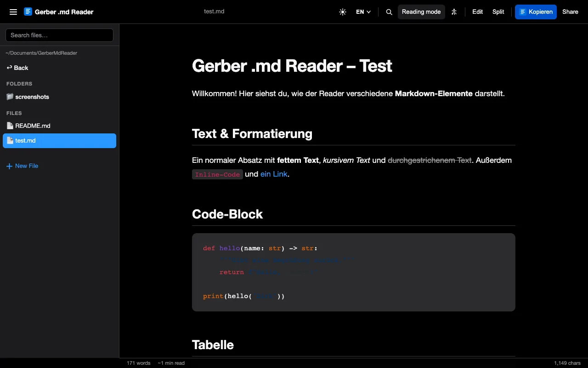Click the document path ~/Documents/GerberMdReader

click(x=41, y=53)
